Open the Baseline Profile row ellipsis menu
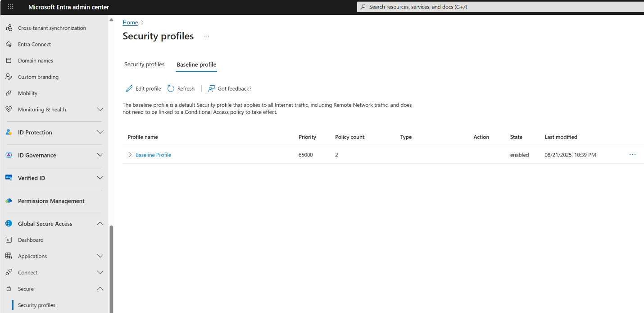 (x=632, y=155)
